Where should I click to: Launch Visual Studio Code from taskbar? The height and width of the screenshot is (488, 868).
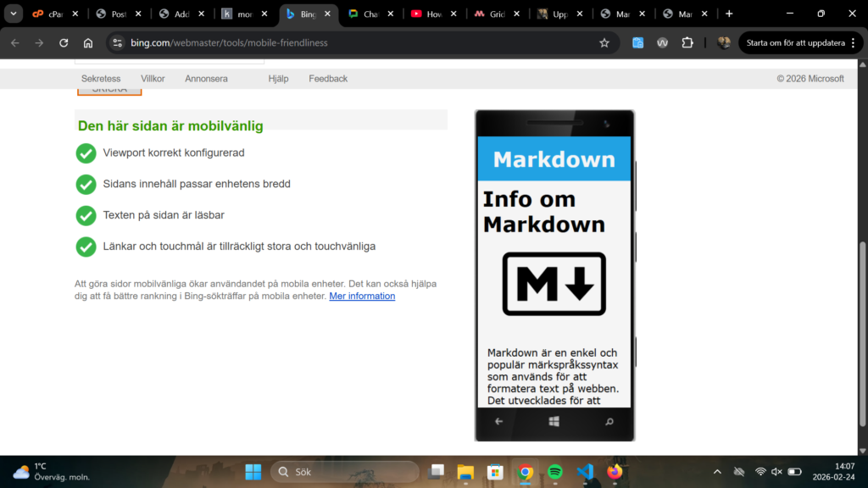[584, 472]
